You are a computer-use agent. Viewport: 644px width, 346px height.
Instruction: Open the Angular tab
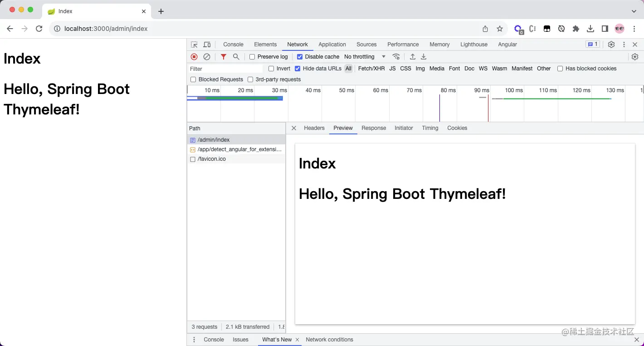point(507,44)
